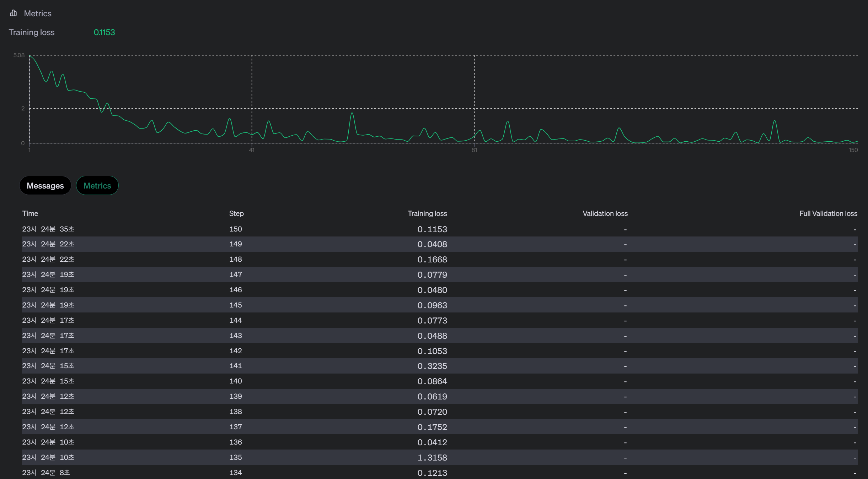The width and height of the screenshot is (868, 479).
Task: Click the Metrics bar chart icon
Action: pos(14,13)
